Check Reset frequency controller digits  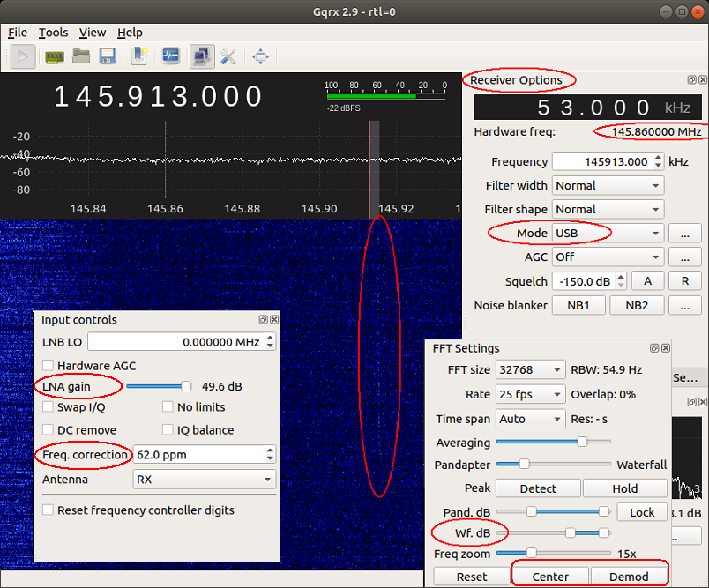[48, 510]
